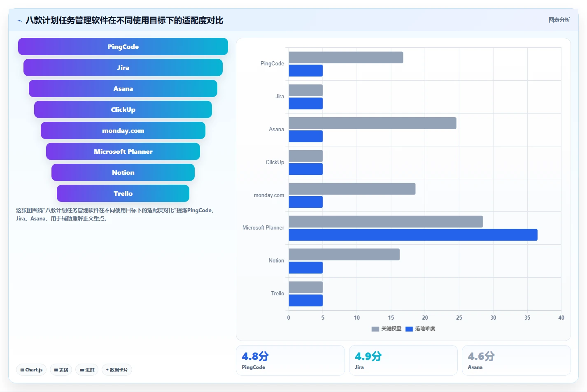Image resolution: width=587 pixels, height=392 pixels.
Task: Click Asana's blue bar in chart
Action: 306,136
